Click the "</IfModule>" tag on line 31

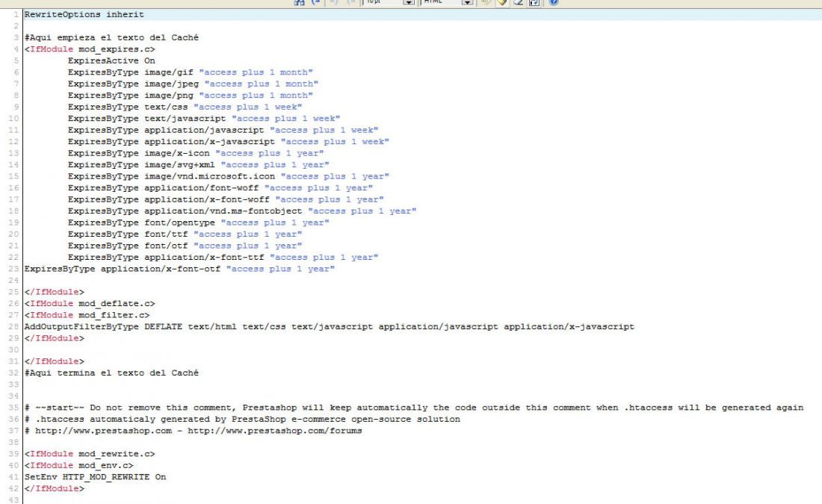[x=54, y=361]
